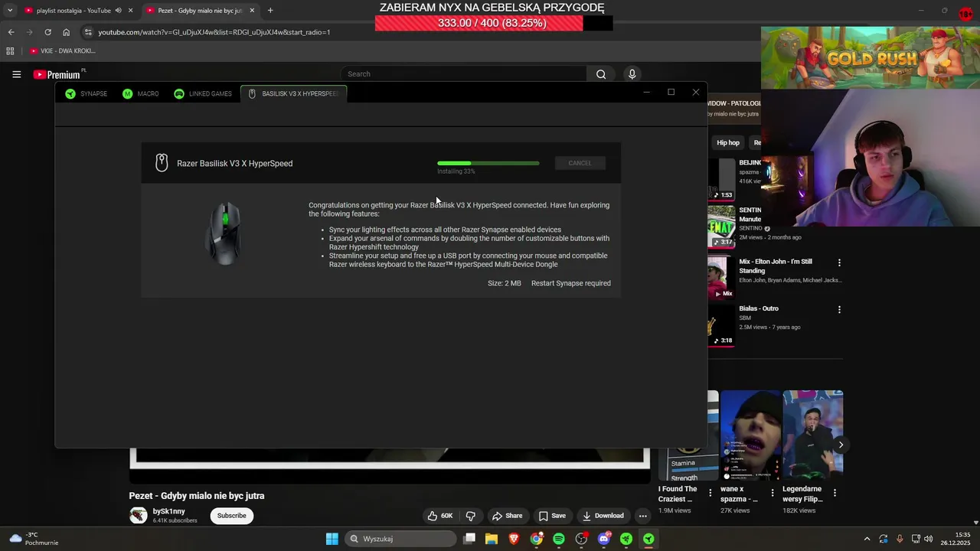This screenshot has height=551, width=980.
Task: Open the Windows Start menu
Action: pyautogui.click(x=332, y=539)
